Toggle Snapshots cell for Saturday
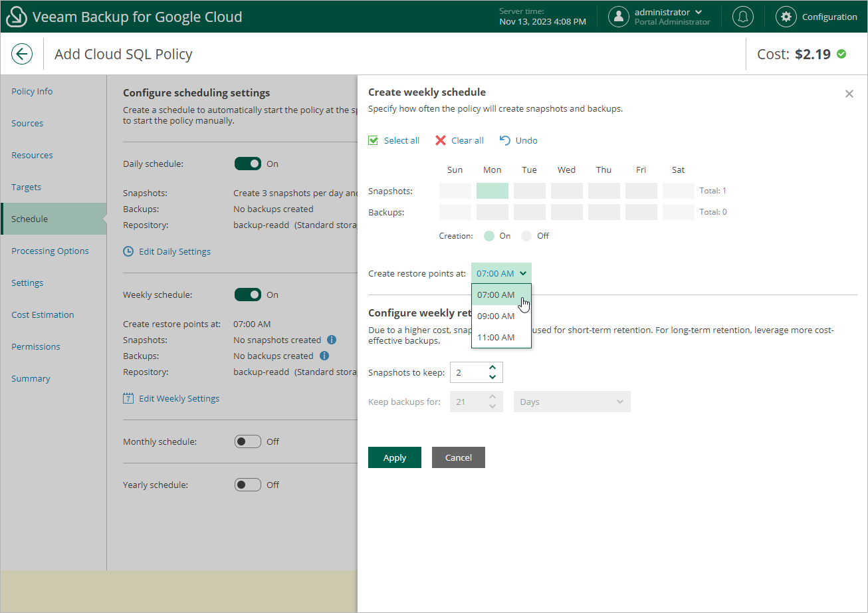The image size is (868, 613). (679, 191)
